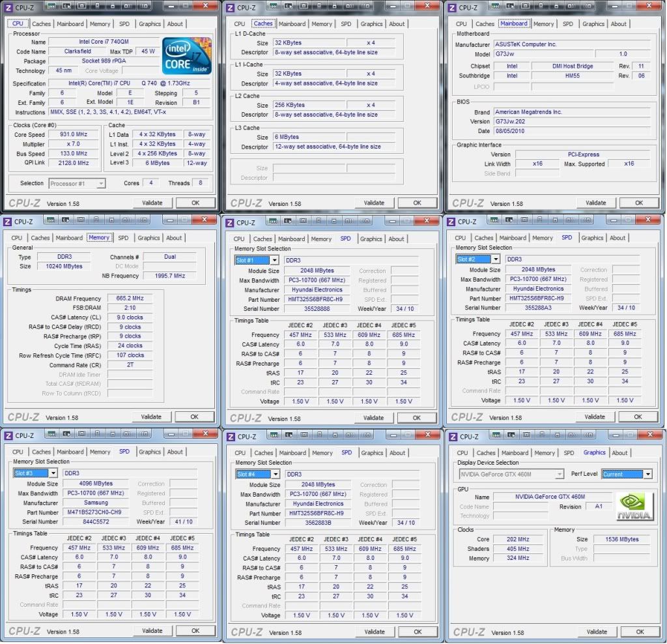Click the GPU Shaders clock 405 MHz
The height and width of the screenshot is (644, 667).
[518, 549]
